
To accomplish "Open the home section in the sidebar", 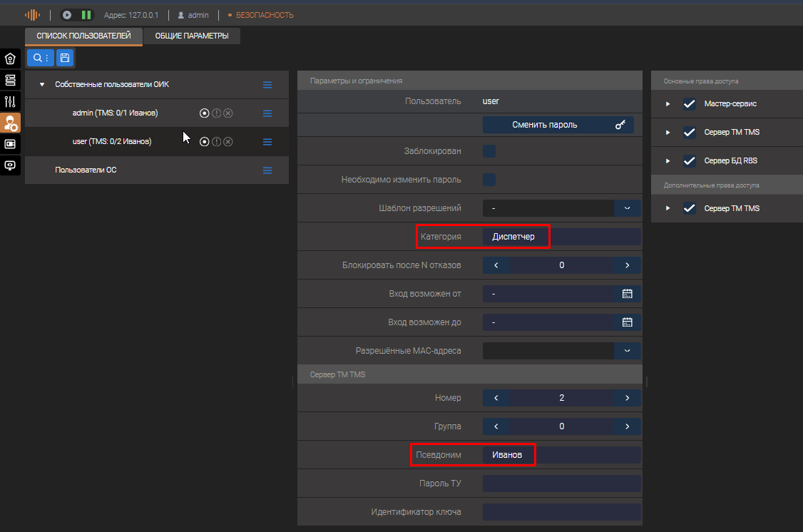I will point(10,58).
